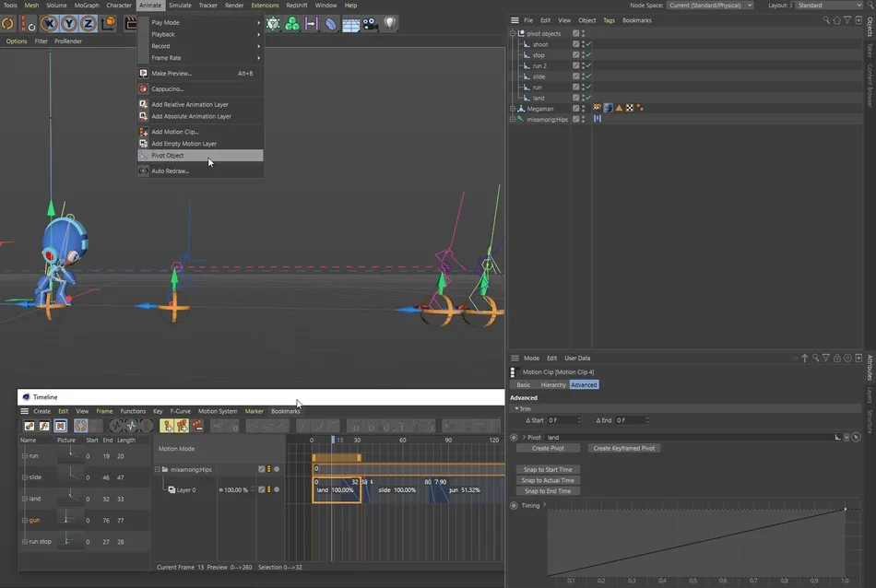Click the floor grid icon in toolbar

click(x=350, y=25)
